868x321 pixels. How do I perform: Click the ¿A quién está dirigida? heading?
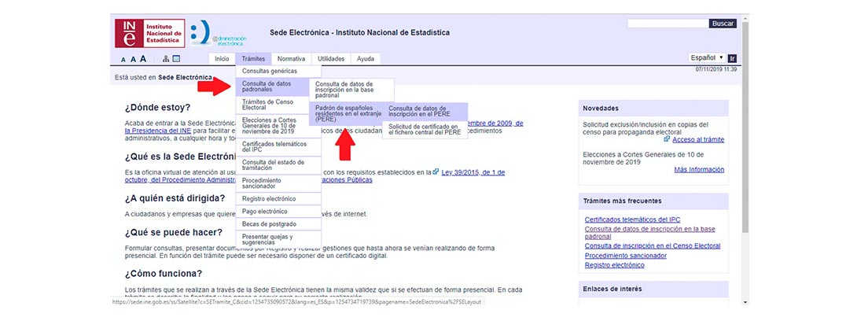tap(175, 198)
